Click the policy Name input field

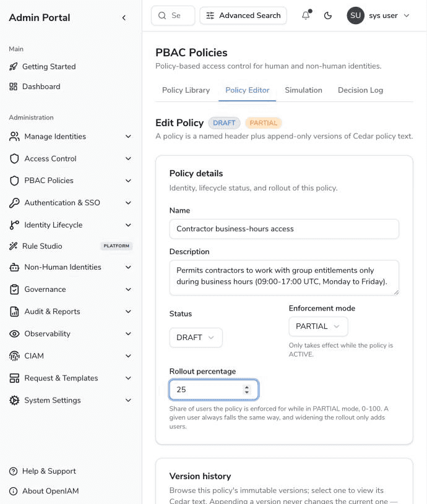point(284,229)
